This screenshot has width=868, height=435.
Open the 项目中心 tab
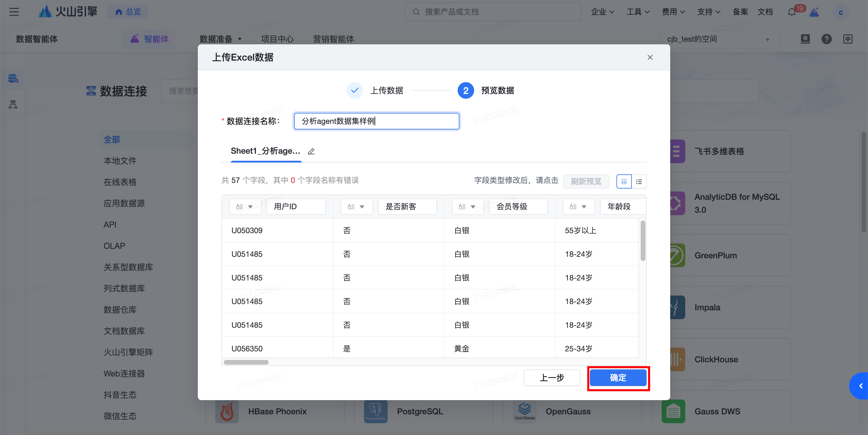click(x=277, y=39)
